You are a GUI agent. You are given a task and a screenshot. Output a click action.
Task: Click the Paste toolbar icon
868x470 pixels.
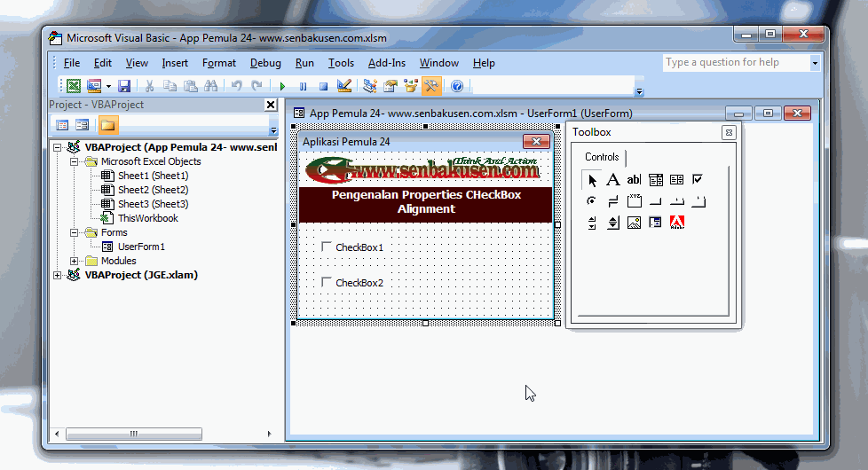(191, 86)
